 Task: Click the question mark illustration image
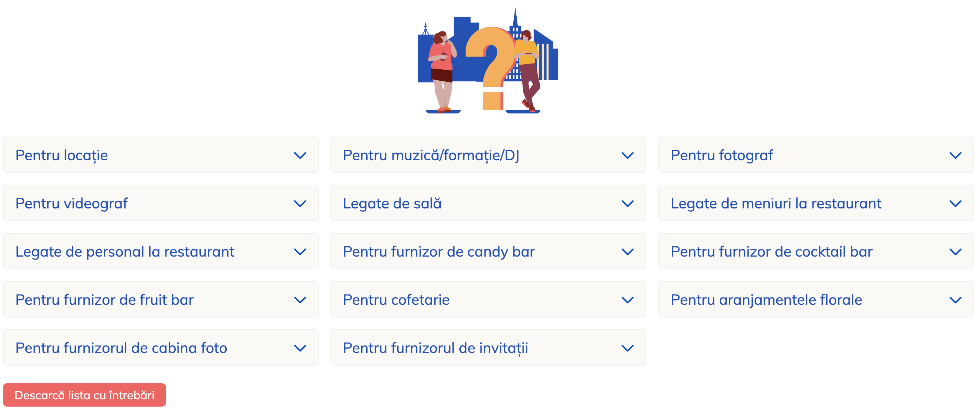(488, 62)
